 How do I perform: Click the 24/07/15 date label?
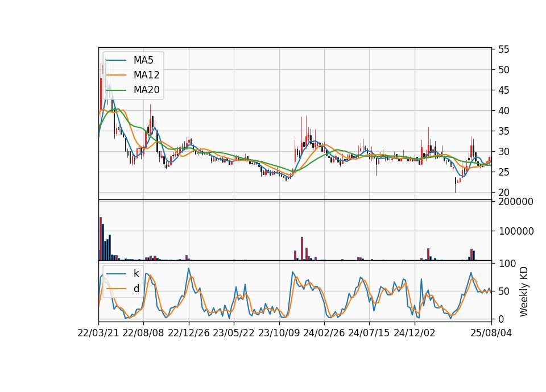tap(369, 333)
